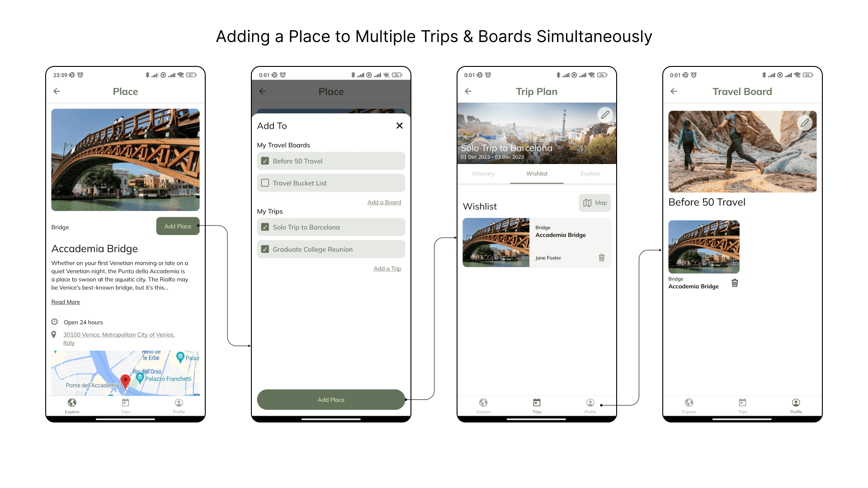Toggle the Before 50 Travel board checkbox
This screenshot has height=488, width=868.
coord(264,161)
